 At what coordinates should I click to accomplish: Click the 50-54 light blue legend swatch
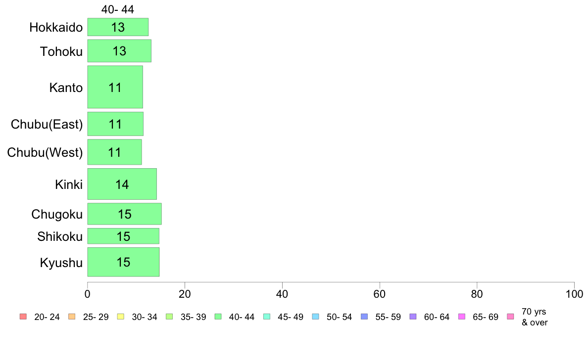point(315,317)
